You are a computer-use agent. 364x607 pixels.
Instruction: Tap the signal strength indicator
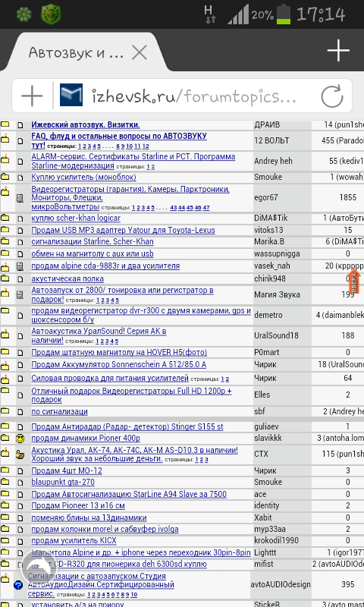[238, 15]
